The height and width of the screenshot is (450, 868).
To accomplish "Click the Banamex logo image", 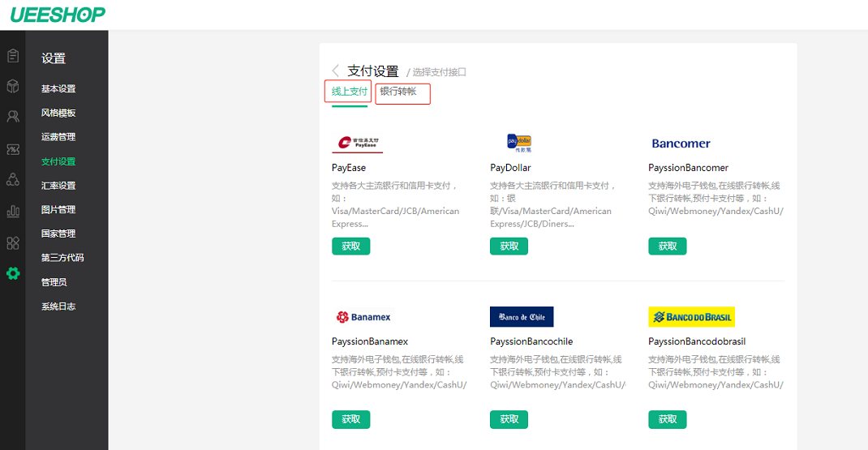I will coord(363,316).
